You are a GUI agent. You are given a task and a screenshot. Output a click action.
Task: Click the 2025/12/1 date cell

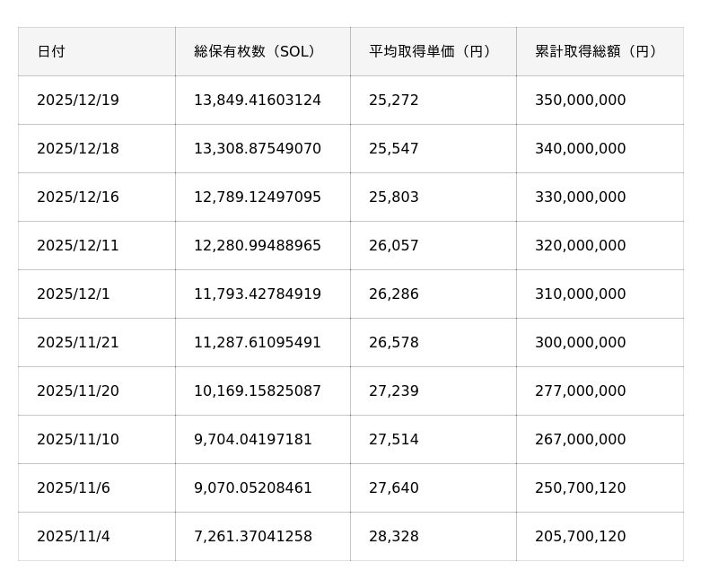pyautogui.click(x=74, y=294)
